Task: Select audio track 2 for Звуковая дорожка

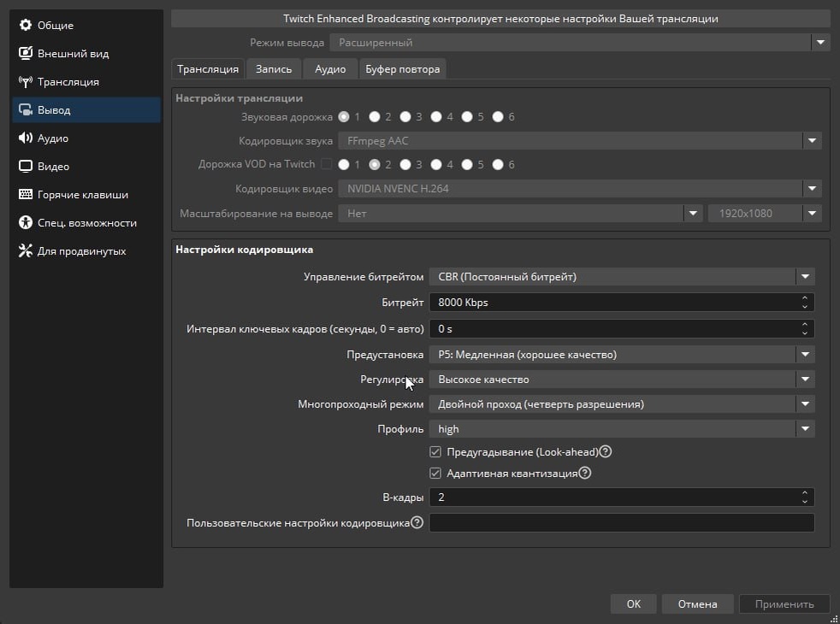Action: 375,116
